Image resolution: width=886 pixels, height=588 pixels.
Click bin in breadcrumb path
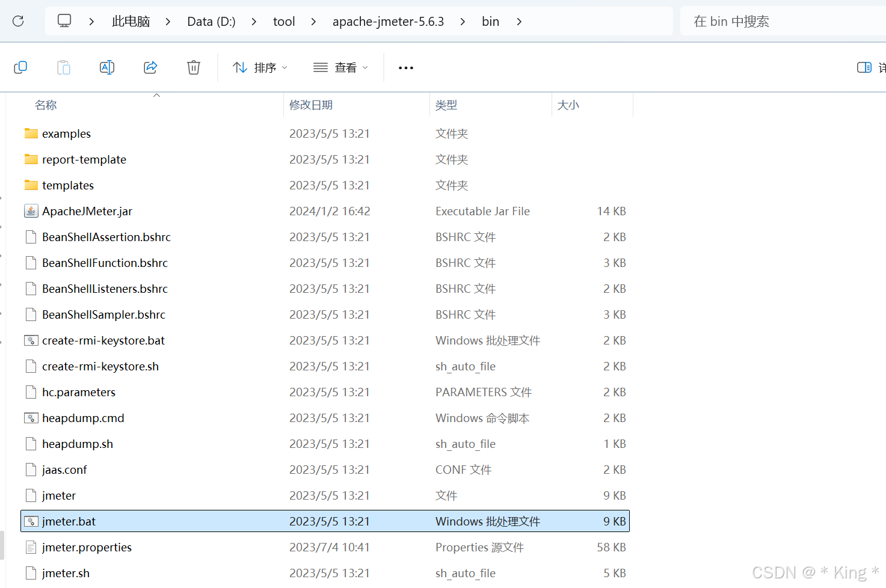click(490, 22)
